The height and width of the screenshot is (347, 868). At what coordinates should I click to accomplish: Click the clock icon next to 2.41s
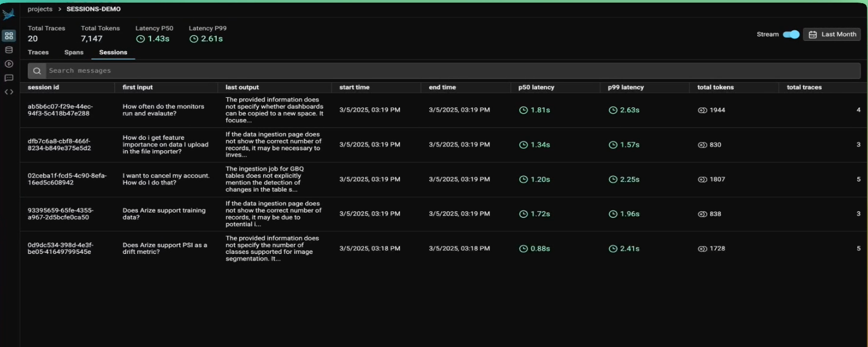(x=613, y=249)
